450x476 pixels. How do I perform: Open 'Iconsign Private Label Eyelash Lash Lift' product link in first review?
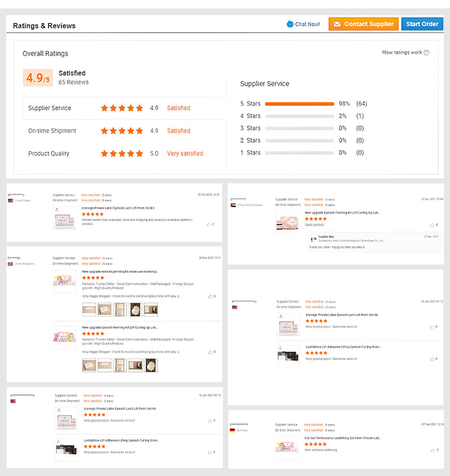118,208
